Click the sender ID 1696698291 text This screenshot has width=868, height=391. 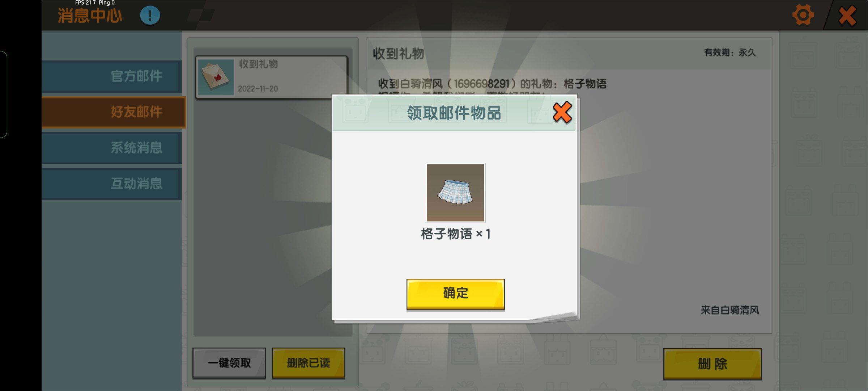pyautogui.click(x=481, y=84)
